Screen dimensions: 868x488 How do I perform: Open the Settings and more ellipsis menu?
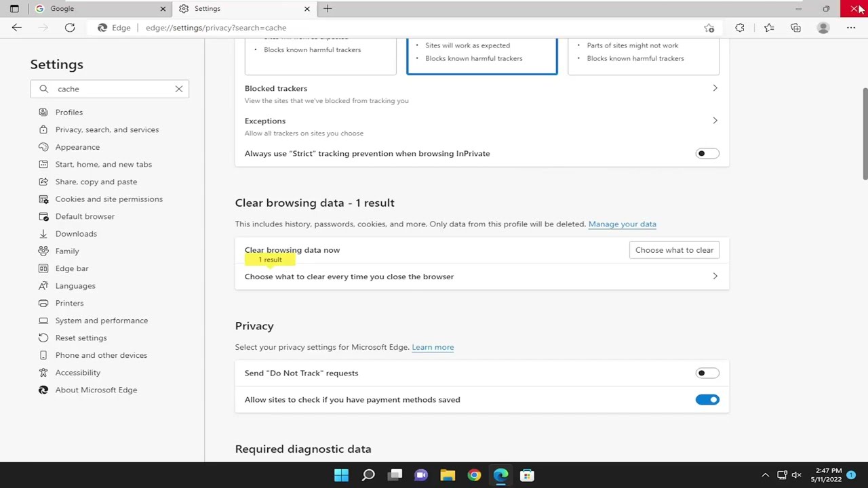click(851, 28)
